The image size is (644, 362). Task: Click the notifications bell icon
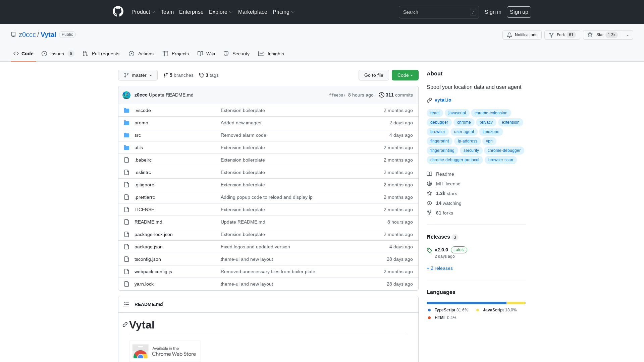tap(509, 35)
